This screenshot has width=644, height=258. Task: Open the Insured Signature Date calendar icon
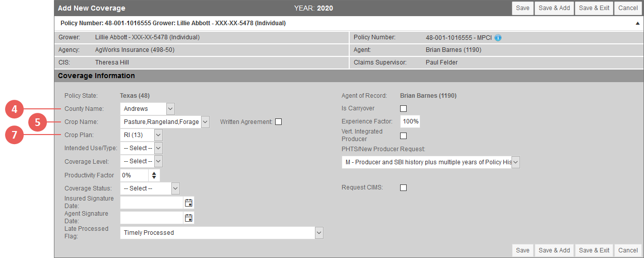click(188, 203)
